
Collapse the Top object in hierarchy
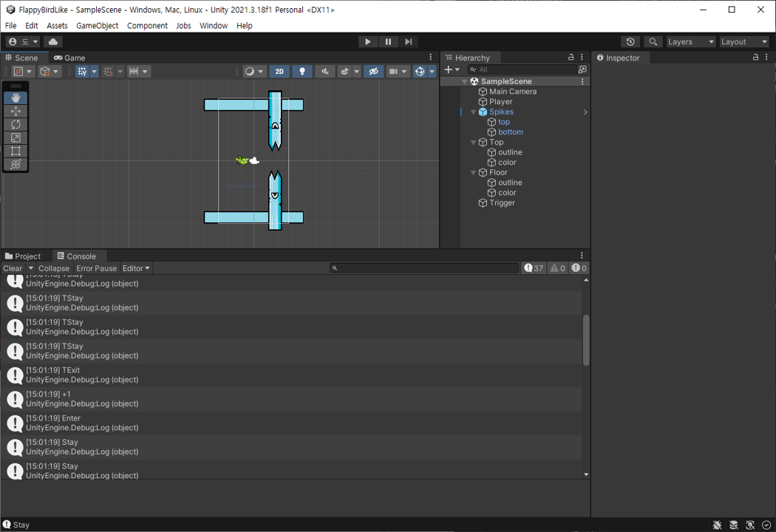point(473,142)
